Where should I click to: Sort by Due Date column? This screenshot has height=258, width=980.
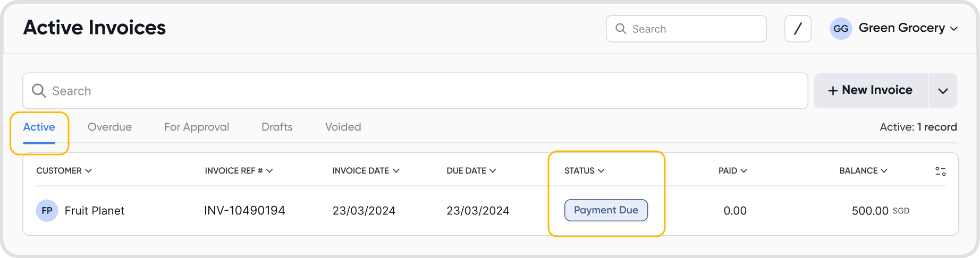tap(471, 171)
